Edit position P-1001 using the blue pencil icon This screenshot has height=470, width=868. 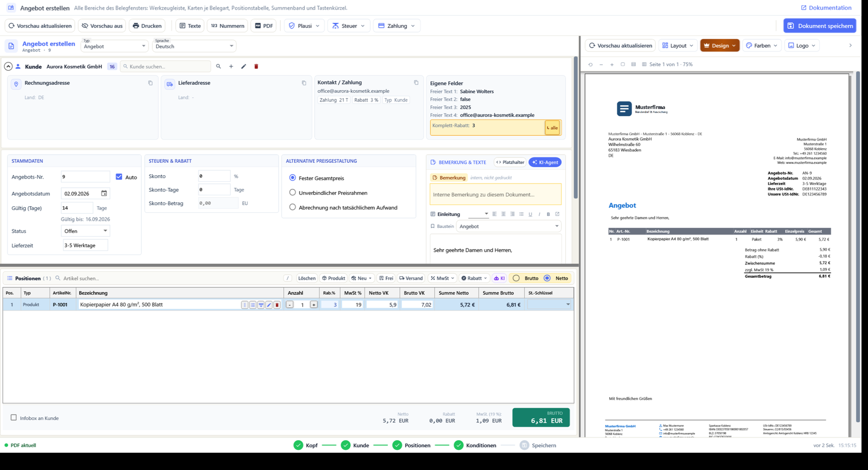269,305
